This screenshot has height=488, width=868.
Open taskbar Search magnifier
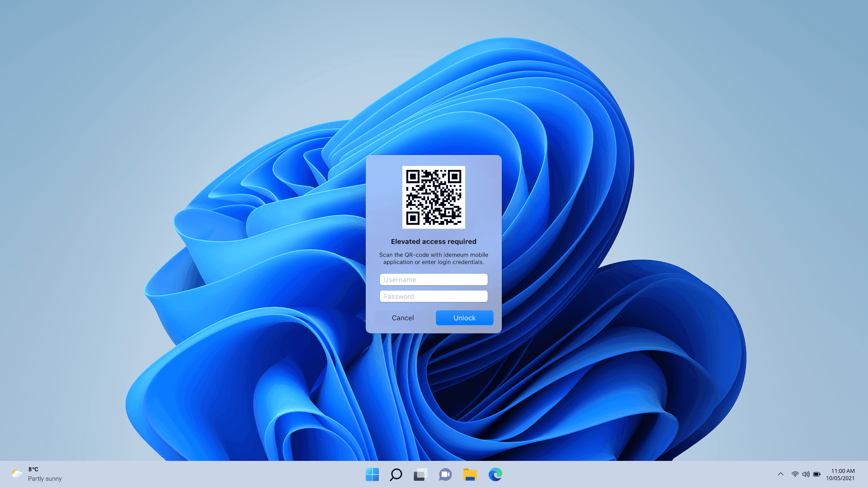[396, 474]
